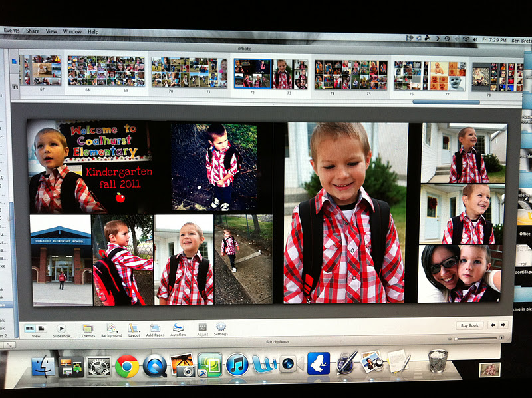Select page spread 68-69 thumbnail
The width and height of the screenshot is (532, 398).
click(106, 71)
